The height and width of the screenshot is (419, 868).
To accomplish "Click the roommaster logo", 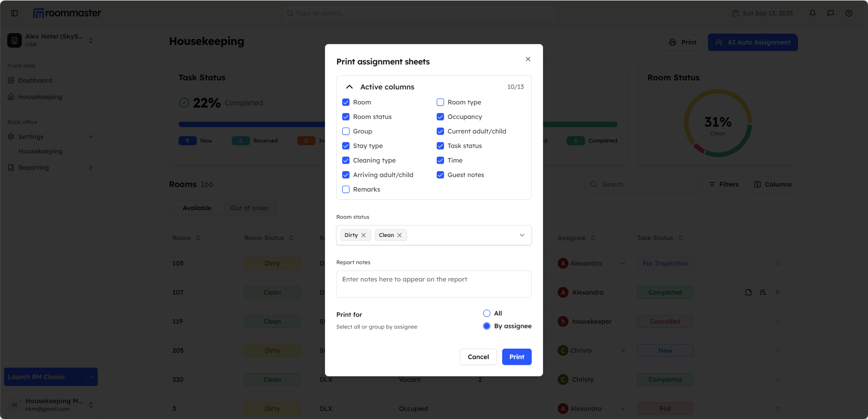I will tap(67, 13).
